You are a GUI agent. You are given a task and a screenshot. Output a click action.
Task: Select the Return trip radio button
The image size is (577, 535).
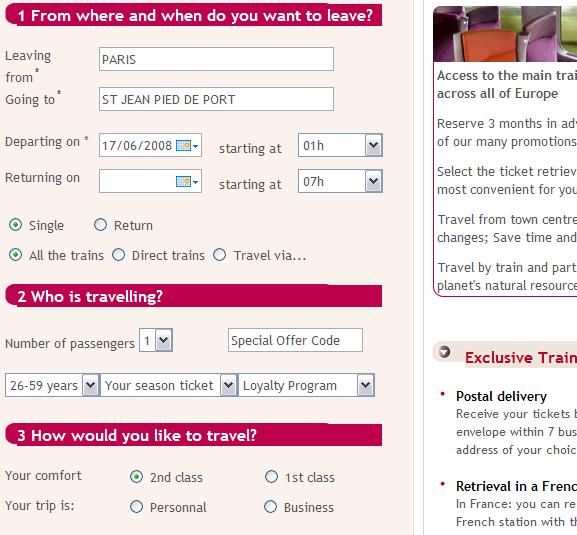click(x=100, y=224)
